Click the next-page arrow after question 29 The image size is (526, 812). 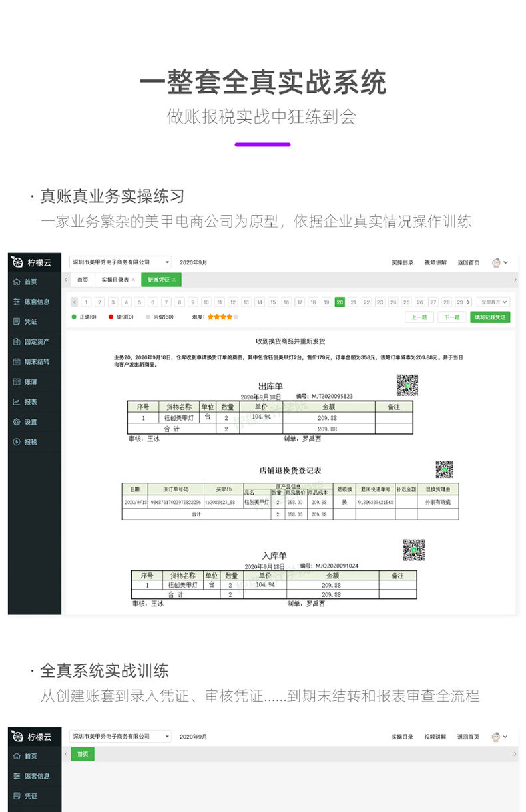(x=469, y=302)
